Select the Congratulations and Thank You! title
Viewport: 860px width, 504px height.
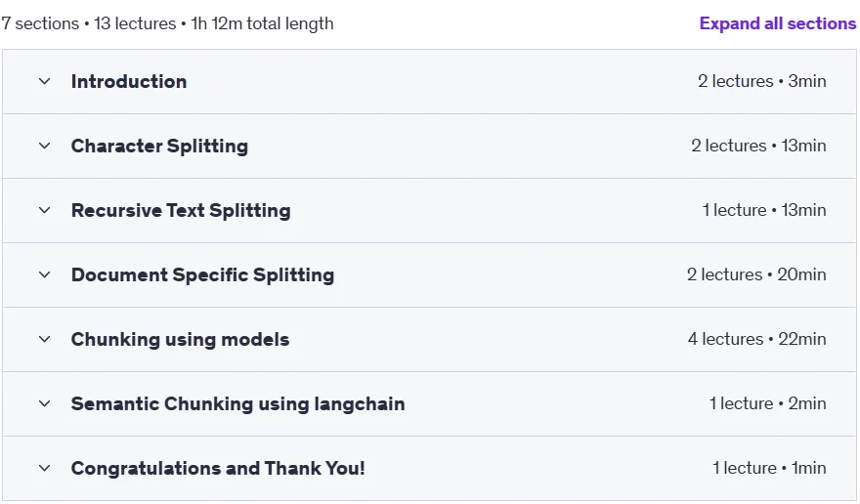click(x=218, y=469)
